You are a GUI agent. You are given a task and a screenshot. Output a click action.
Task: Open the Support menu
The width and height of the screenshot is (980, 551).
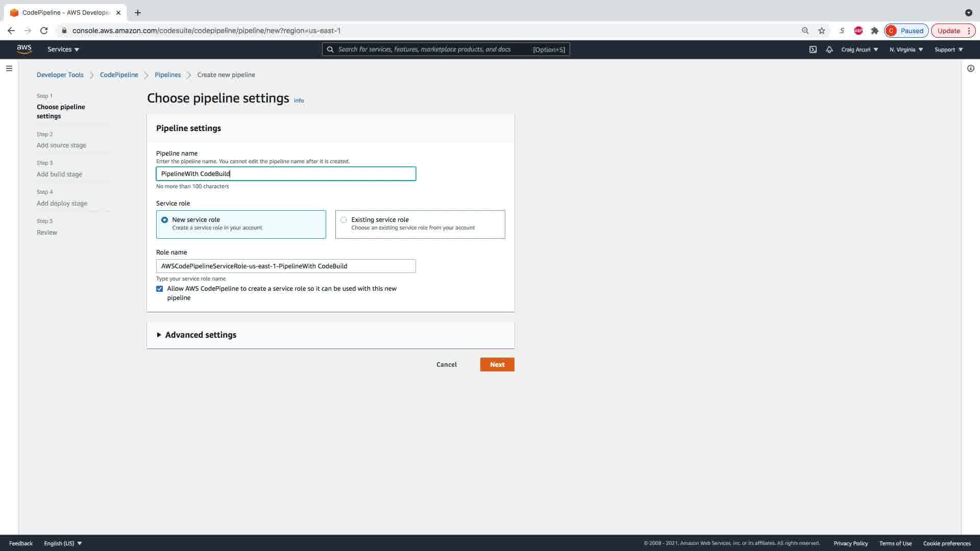(948, 49)
